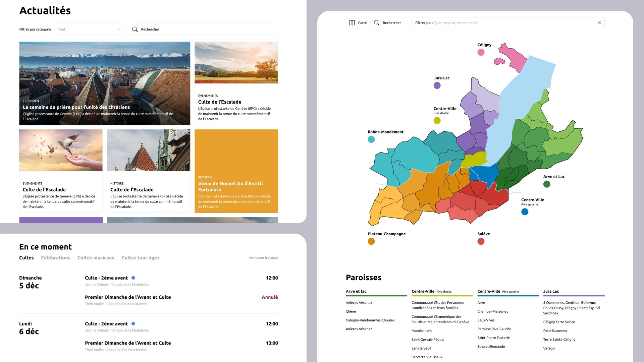Click the chevron arrow of the Tout dropdown
The height and width of the screenshot is (362, 644).
(119, 29)
